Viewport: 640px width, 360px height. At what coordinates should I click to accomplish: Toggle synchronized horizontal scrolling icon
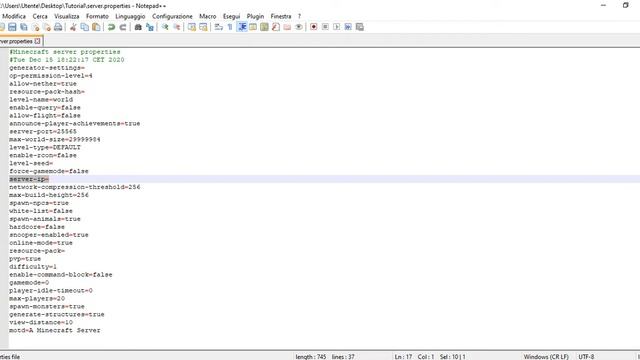point(203,27)
